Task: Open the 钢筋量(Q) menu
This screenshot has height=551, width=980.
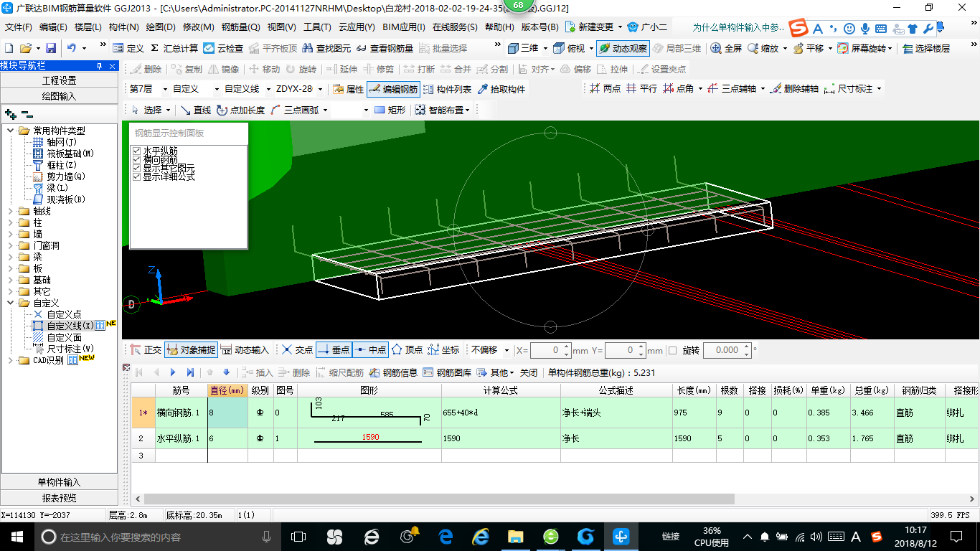Action: tap(241, 27)
